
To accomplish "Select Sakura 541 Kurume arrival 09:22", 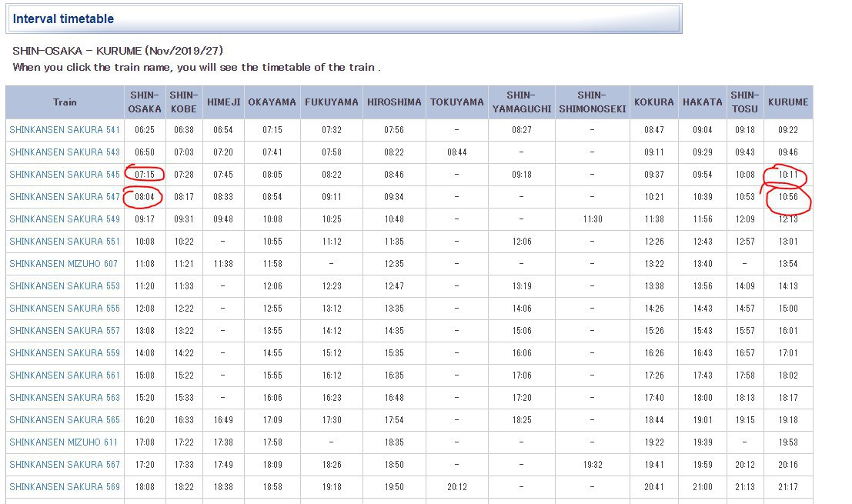I will pyautogui.click(x=788, y=130).
